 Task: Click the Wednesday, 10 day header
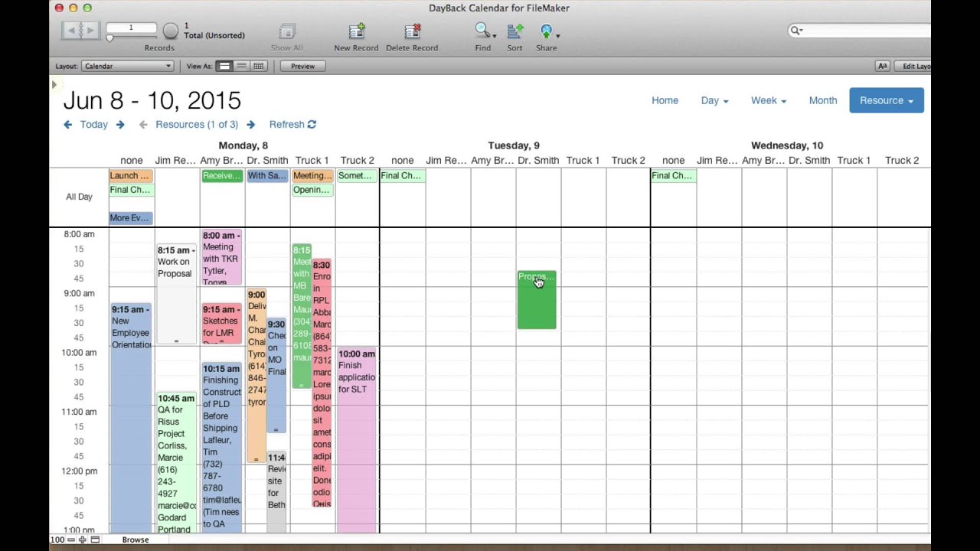tap(787, 145)
